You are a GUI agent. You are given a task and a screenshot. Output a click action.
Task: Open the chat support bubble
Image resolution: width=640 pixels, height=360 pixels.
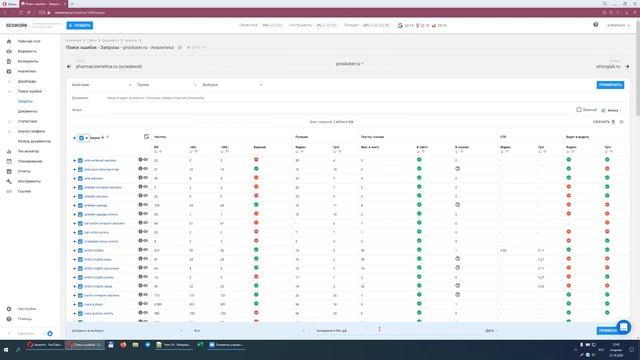(x=623, y=327)
